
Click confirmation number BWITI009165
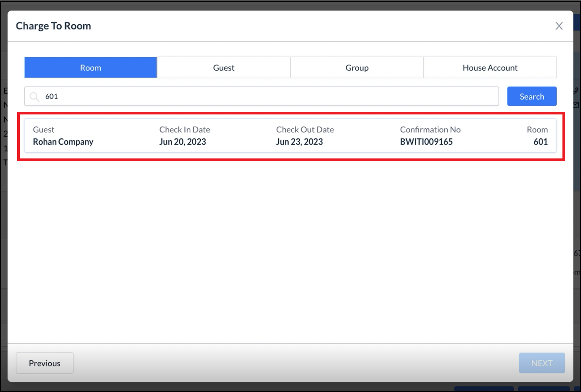(426, 142)
